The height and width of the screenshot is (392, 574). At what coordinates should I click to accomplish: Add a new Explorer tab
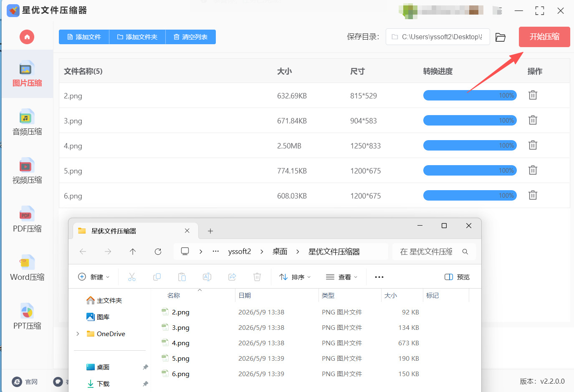(x=210, y=231)
